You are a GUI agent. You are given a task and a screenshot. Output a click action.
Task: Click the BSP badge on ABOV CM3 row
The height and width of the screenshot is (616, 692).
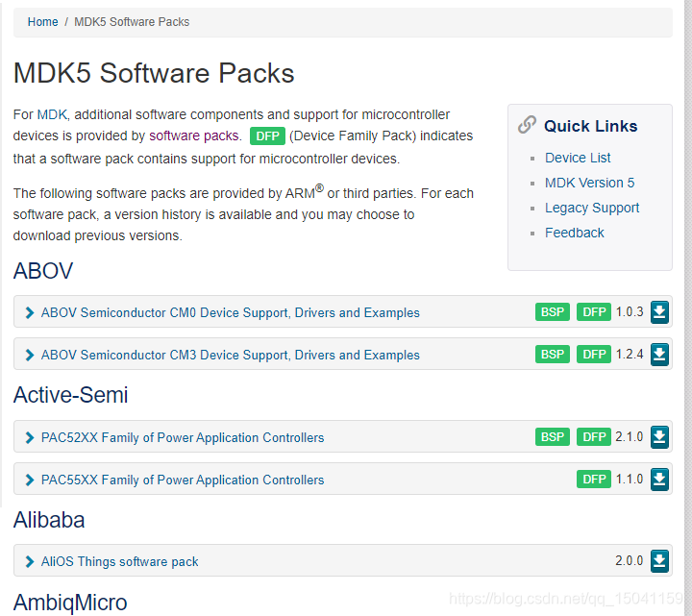(553, 355)
